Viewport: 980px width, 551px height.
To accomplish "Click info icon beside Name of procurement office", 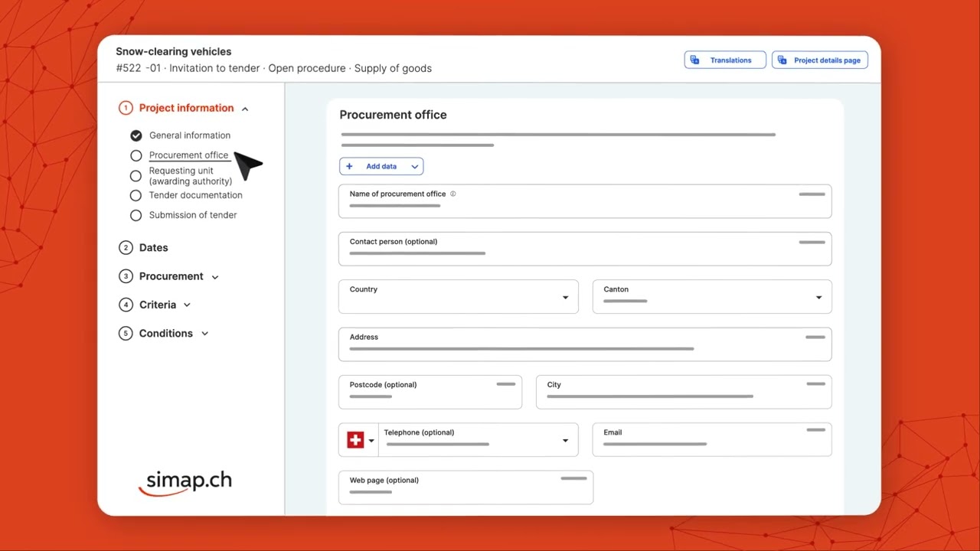I will pyautogui.click(x=453, y=194).
